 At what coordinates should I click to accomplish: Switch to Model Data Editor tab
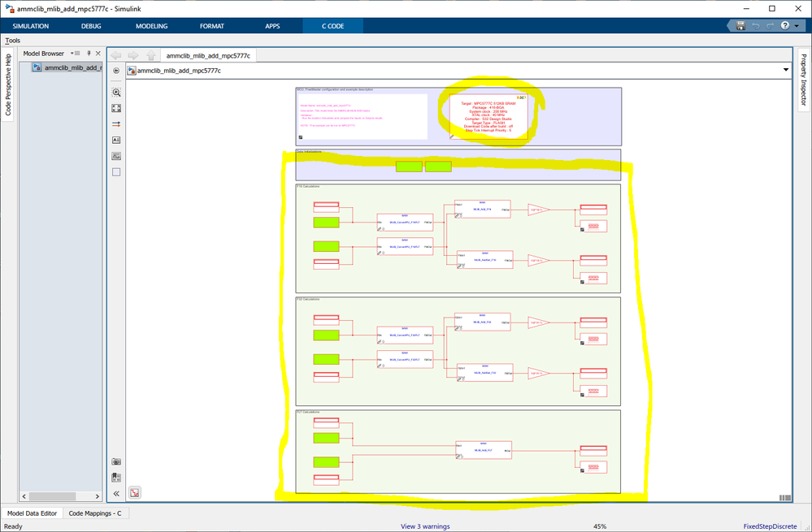click(33, 513)
